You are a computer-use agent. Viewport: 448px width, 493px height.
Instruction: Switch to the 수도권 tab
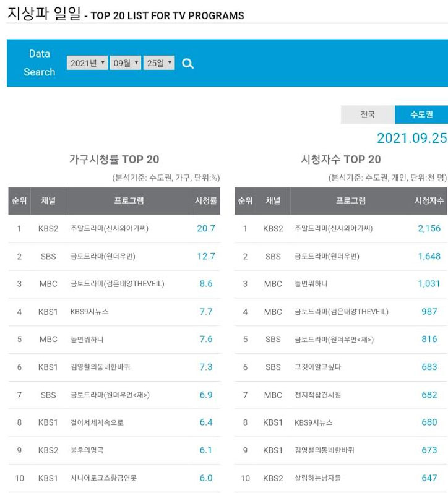421,114
